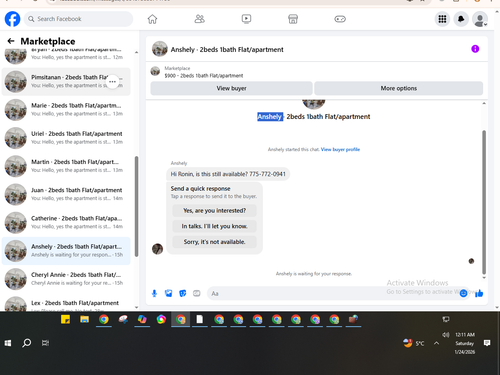Open Windows search magnifier in taskbar
Image resolution: width=500 pixels, height=375 pixels.
[x=27, y=343]
